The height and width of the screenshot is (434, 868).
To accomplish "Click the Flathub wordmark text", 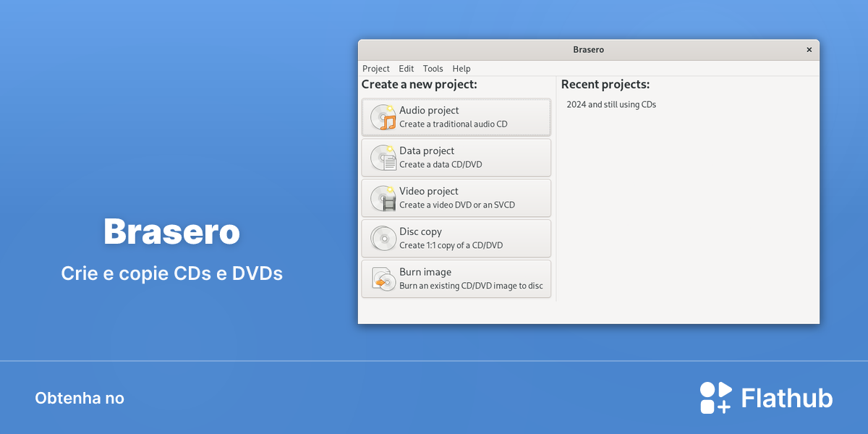I will pos(787,398).
